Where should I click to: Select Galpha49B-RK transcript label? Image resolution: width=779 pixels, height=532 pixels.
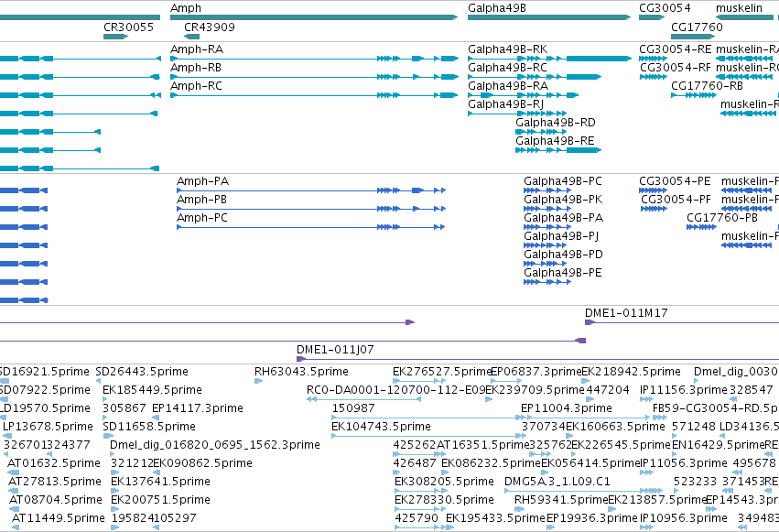point(508,49)
